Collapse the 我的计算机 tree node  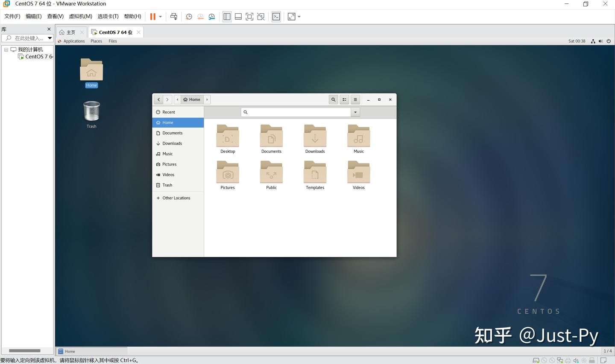point(6,50)
